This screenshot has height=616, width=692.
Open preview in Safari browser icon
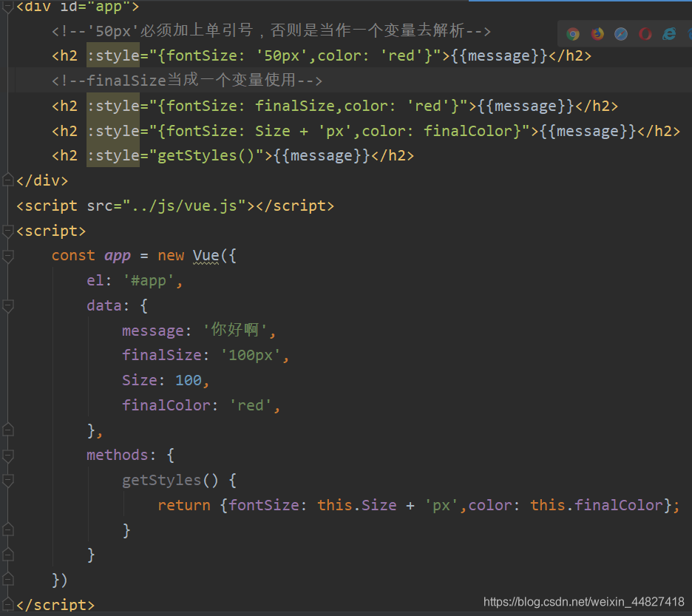pos(621,34)
